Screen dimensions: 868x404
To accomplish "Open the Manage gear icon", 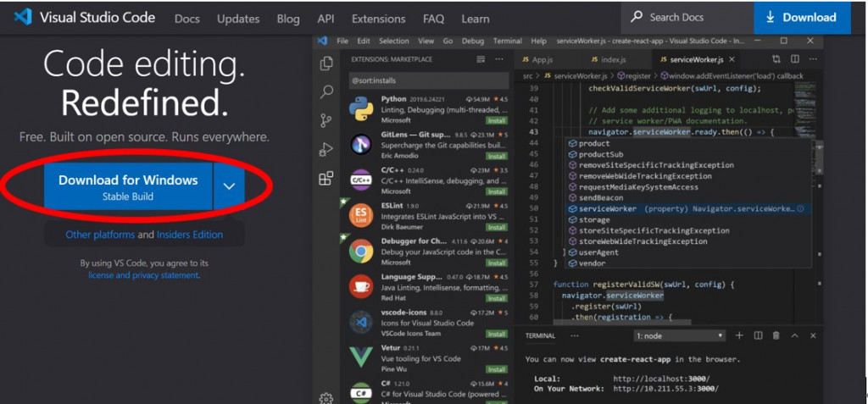I will click(326, 398).
